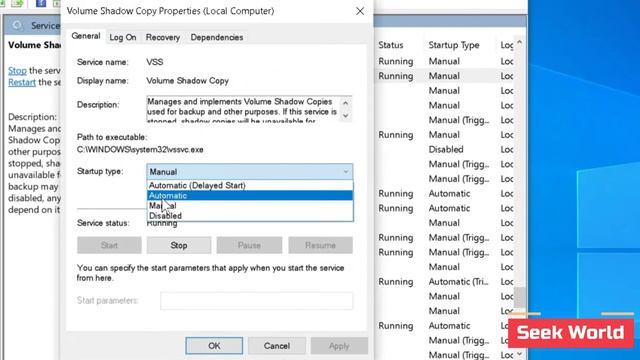
Task: Close the Volume Shadow Copy Properties dialog
Action: (360, 11)
